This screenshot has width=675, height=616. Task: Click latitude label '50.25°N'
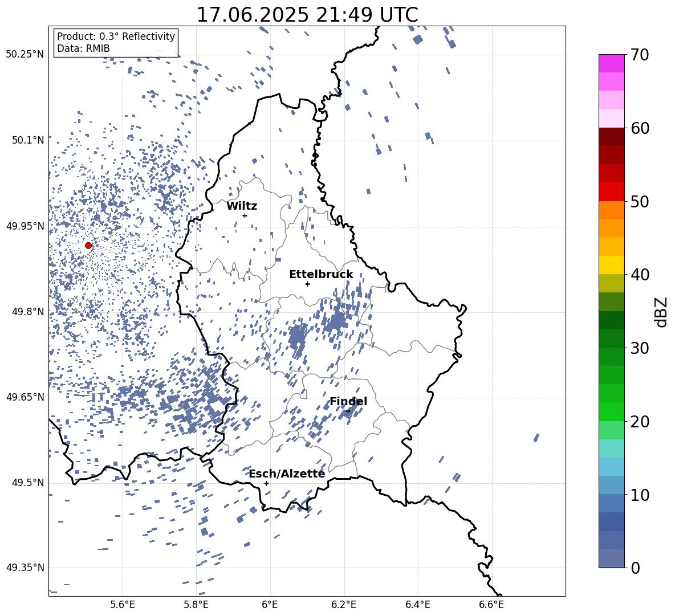[25, 55]
